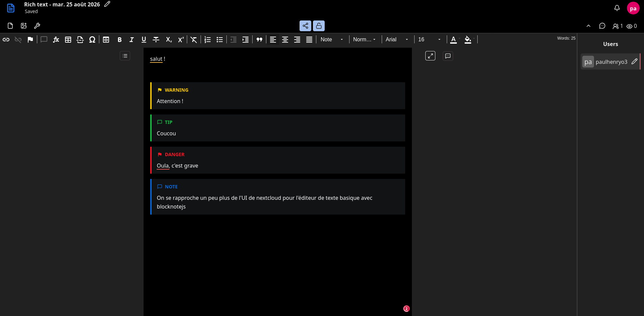644x316 pixels.
Task: Insert a table from the toolbar
Action: tap(68, 40)
